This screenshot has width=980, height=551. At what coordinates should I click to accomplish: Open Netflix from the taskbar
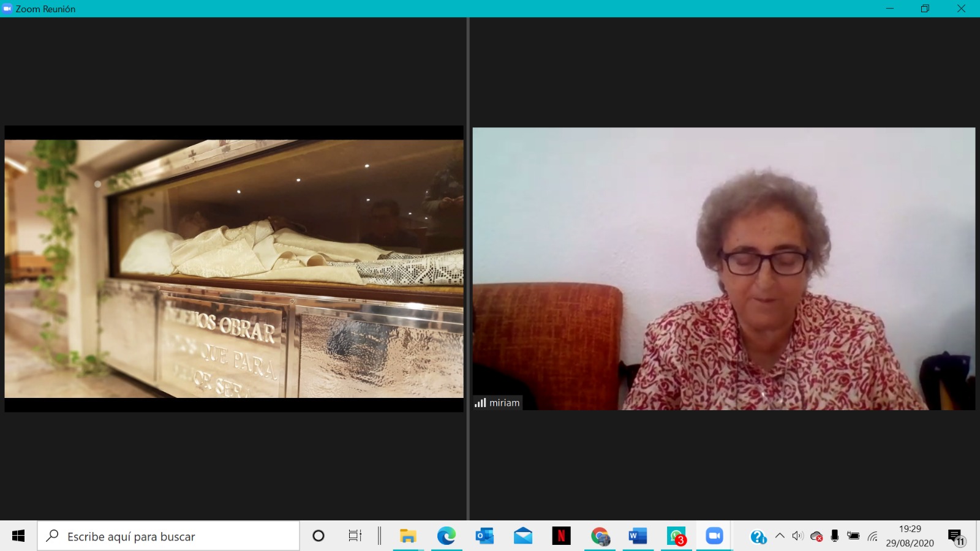pos(561,536)
